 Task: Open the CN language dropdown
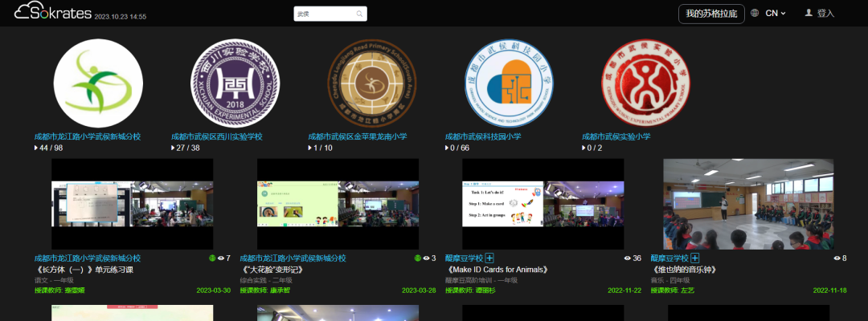click(775, 14)
